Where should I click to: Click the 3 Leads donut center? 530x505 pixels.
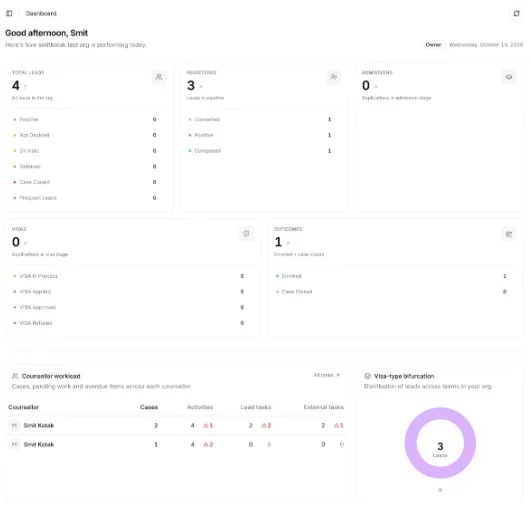tap(440, 449)
